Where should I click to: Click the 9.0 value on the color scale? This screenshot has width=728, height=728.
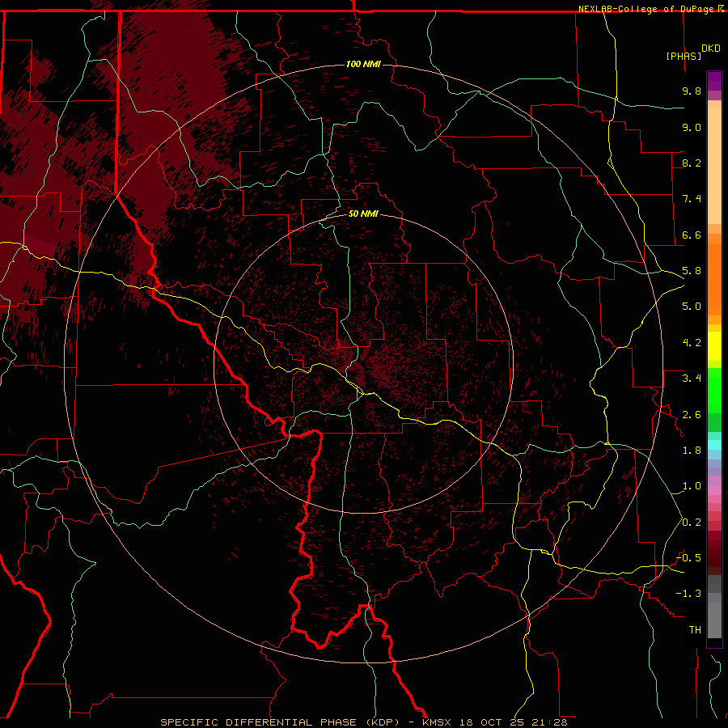(x=692, y=127)
